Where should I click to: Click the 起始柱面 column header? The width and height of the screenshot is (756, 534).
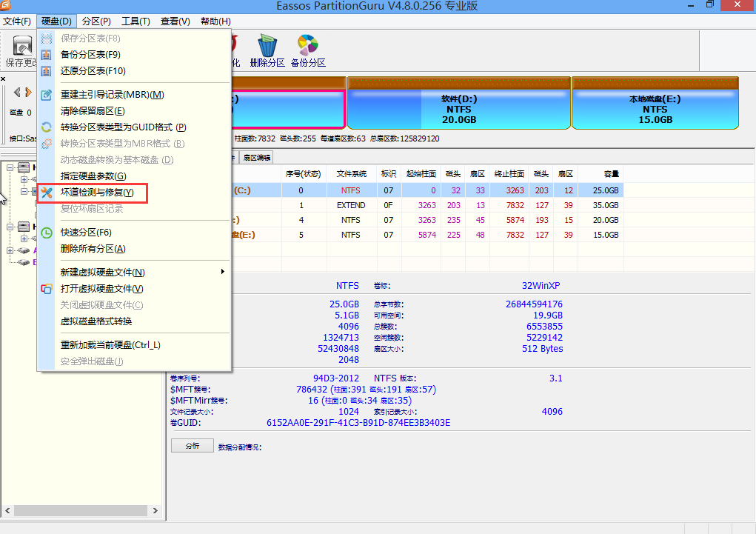pos(421,173)
